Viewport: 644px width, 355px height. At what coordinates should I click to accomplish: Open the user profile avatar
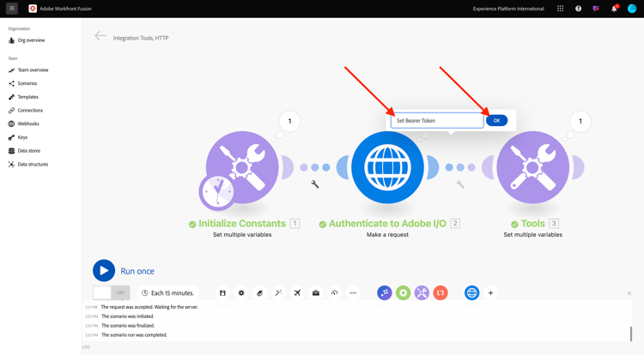pos(632,9)
